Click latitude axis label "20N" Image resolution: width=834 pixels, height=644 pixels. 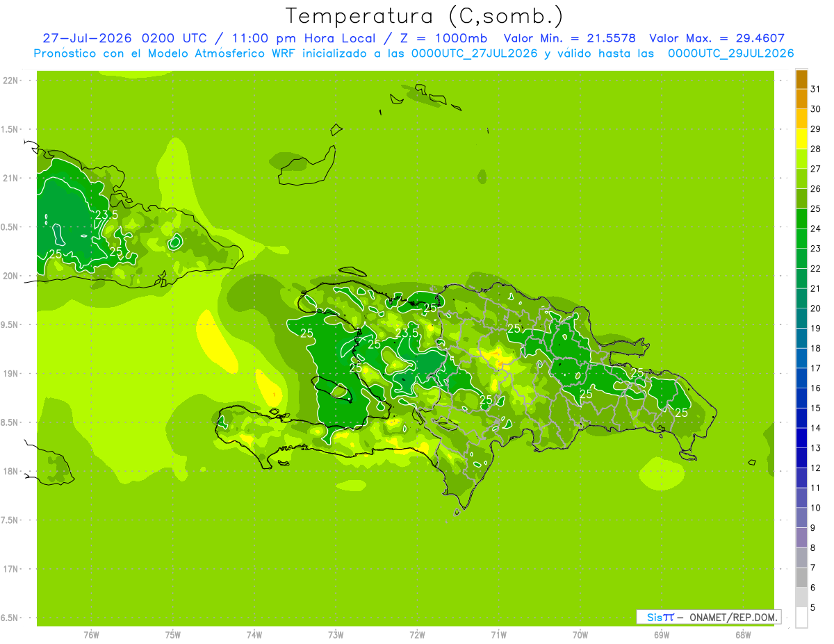(11, 276)
